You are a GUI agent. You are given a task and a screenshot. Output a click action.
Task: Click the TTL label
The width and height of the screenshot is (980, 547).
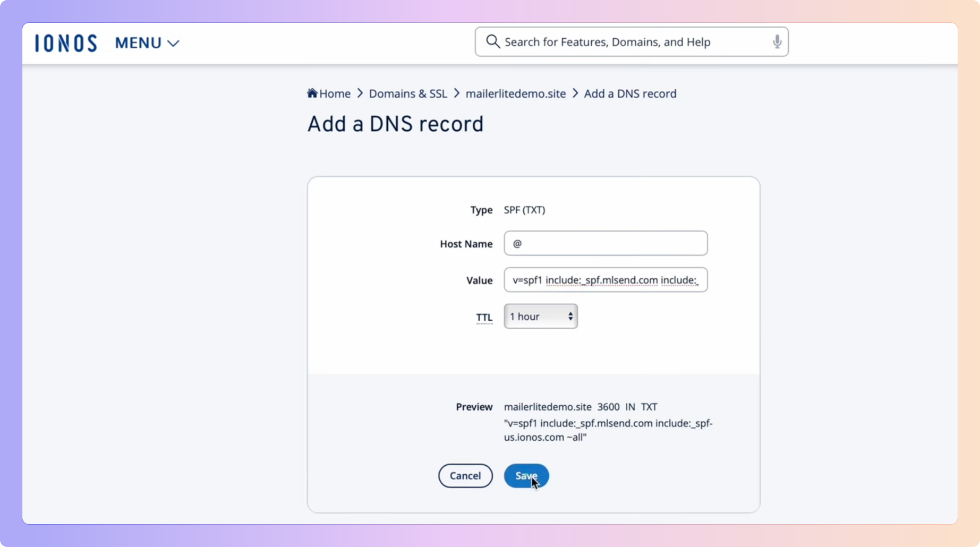click(x=484, y=318)
